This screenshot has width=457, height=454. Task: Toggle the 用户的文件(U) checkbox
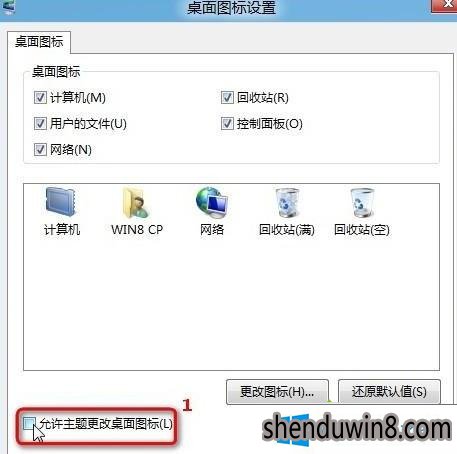(40, 124)
